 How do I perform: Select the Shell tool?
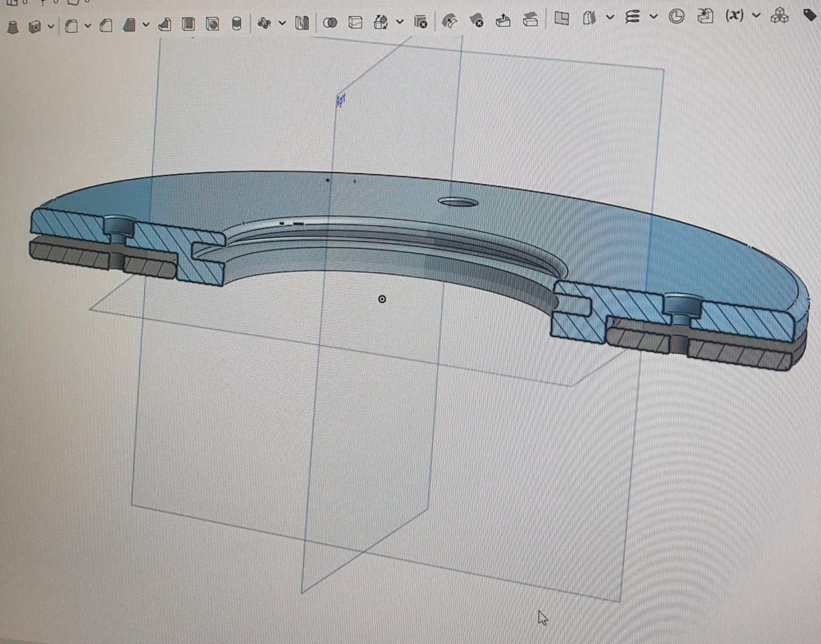click(x=189, y=24)
